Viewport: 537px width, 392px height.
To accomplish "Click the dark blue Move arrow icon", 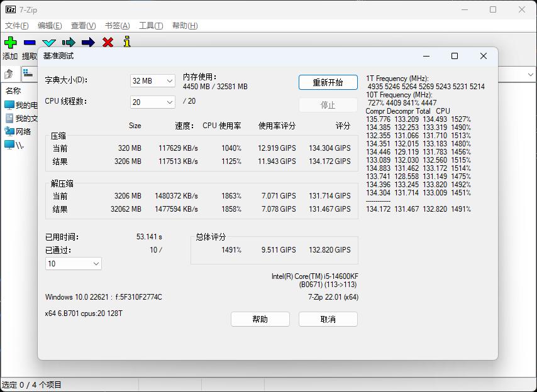I will coord(89,43).
